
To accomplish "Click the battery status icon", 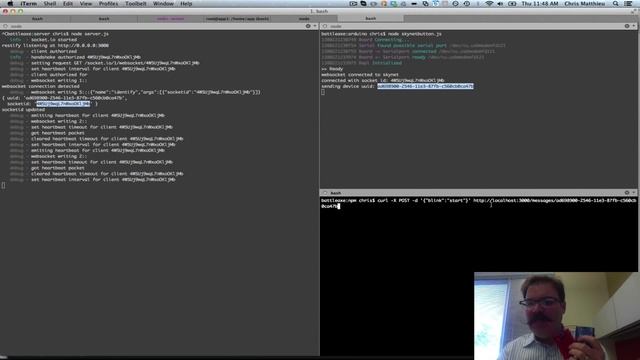I will click(512, 4).
